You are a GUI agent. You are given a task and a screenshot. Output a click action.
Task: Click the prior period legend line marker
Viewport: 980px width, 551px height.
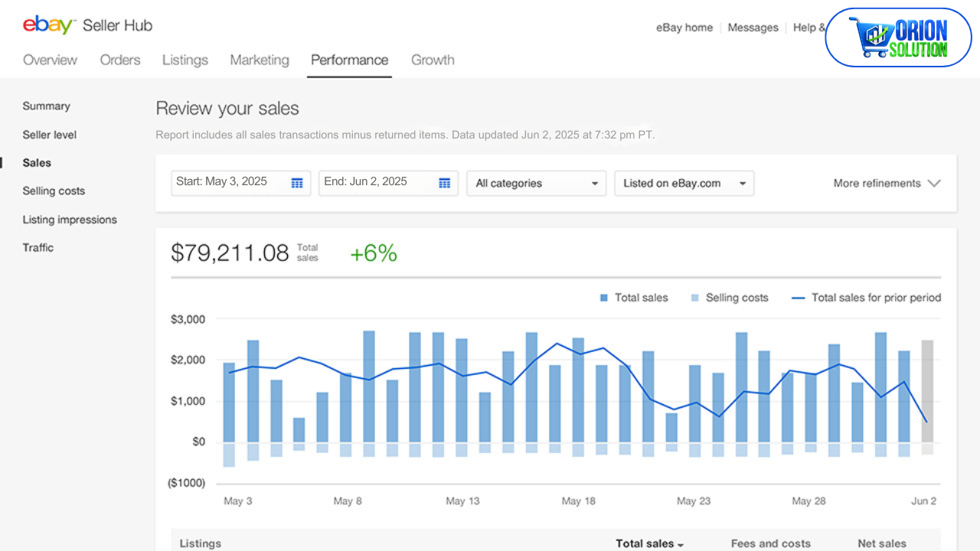tap(799, 298)
